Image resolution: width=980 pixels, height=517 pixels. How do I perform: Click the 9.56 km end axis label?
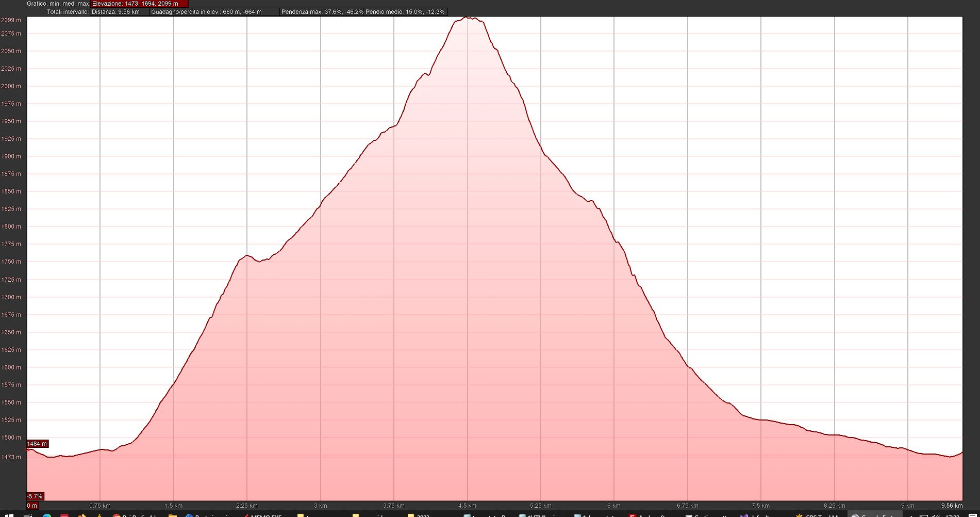coord(951,506)
